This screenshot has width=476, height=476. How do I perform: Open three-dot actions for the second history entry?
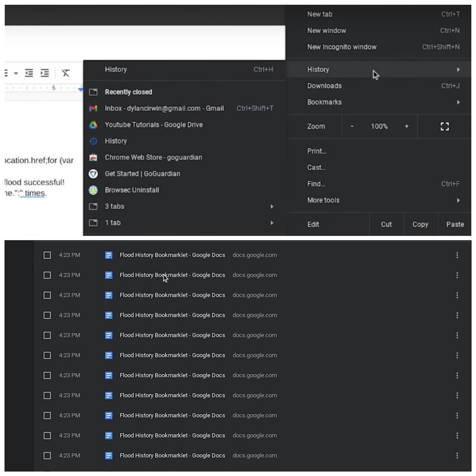(x=457, y=275)
